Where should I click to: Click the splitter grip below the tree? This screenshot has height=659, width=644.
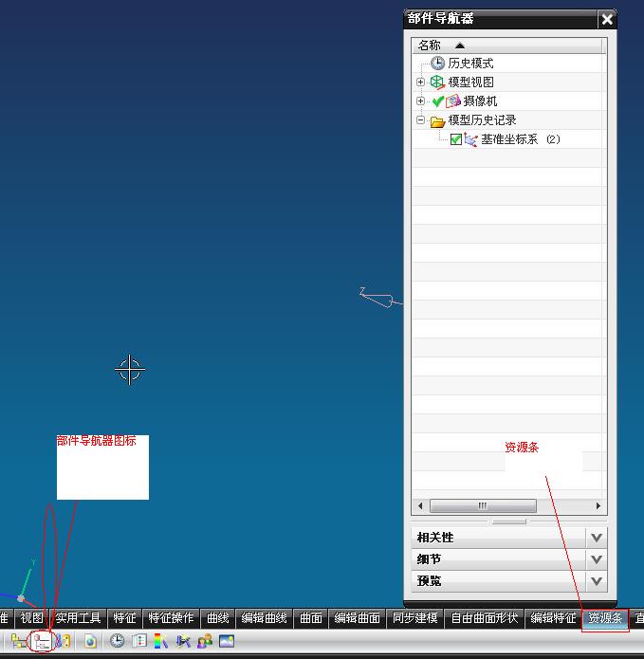pos(509,522)
